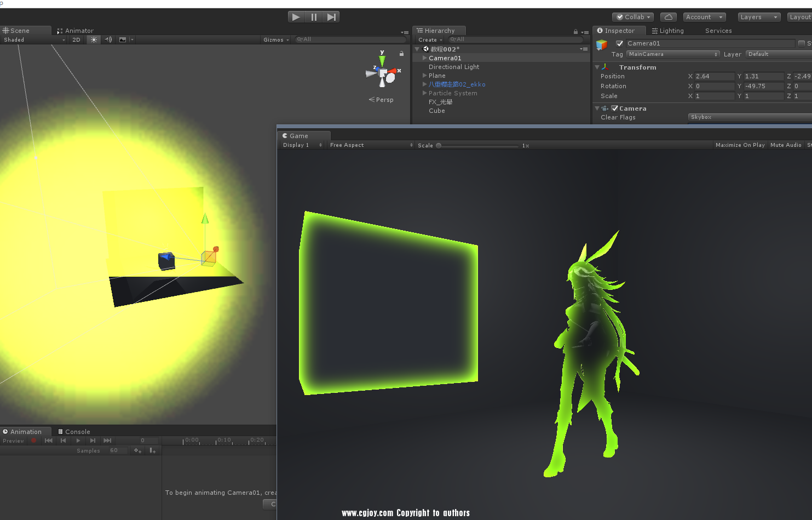Open the Collab dropdown
Screen dimensions: 812x520
coord(633,17)
